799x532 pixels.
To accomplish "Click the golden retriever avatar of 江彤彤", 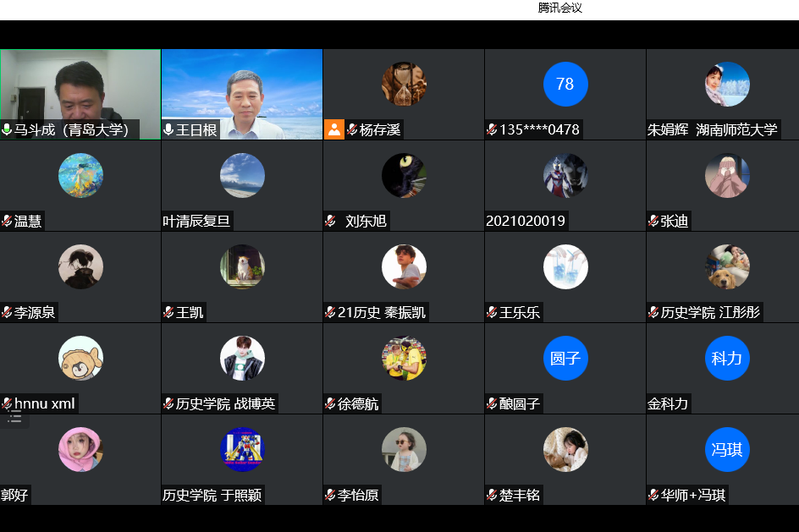I will click(x=727, y=266).
